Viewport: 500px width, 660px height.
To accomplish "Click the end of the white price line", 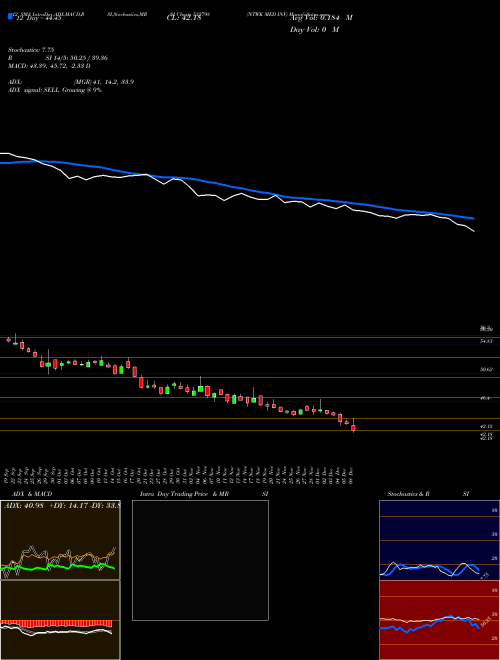I will click(x=474, y=231).
